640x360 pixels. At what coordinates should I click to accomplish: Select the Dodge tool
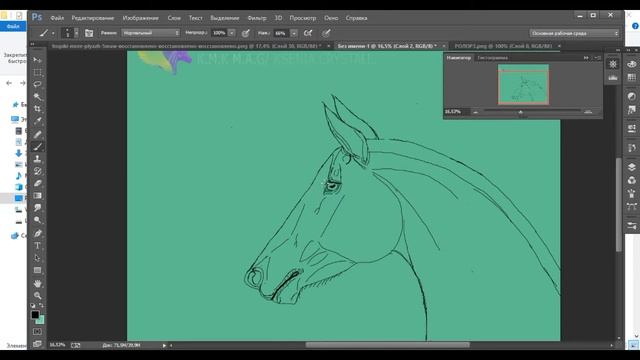[37, 220]
